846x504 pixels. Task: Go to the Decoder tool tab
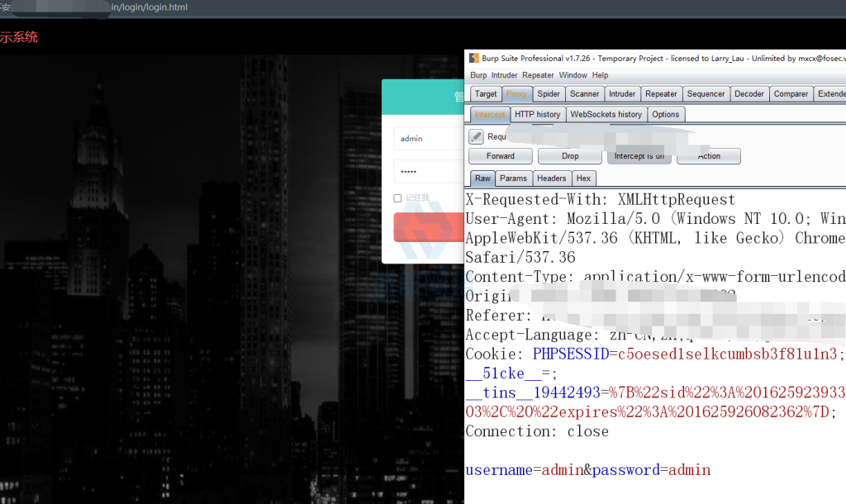point(749,94)
